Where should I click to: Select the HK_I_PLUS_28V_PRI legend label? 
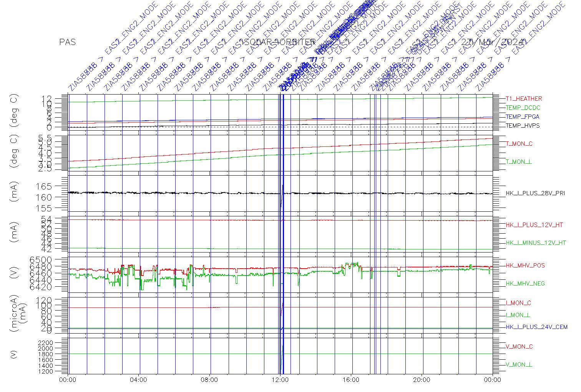click(535, 193)
